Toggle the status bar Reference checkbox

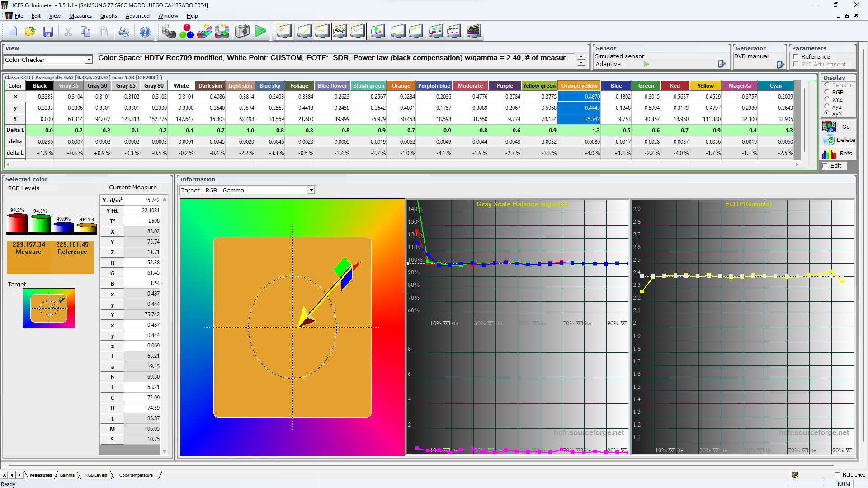837,475
